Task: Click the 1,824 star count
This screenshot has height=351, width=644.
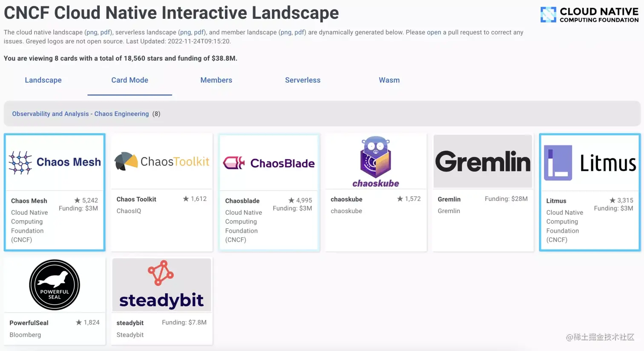Action: (x=92, y=322)
